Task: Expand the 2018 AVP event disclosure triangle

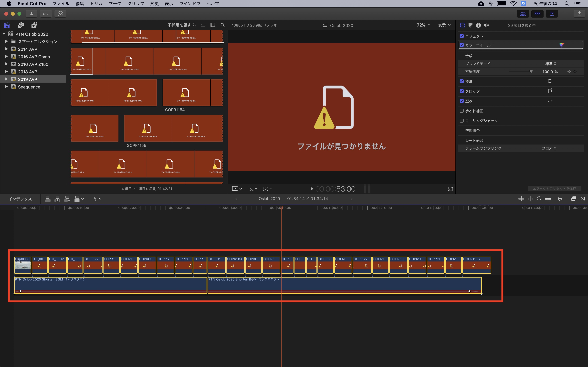Action: [x=7, y=72]
